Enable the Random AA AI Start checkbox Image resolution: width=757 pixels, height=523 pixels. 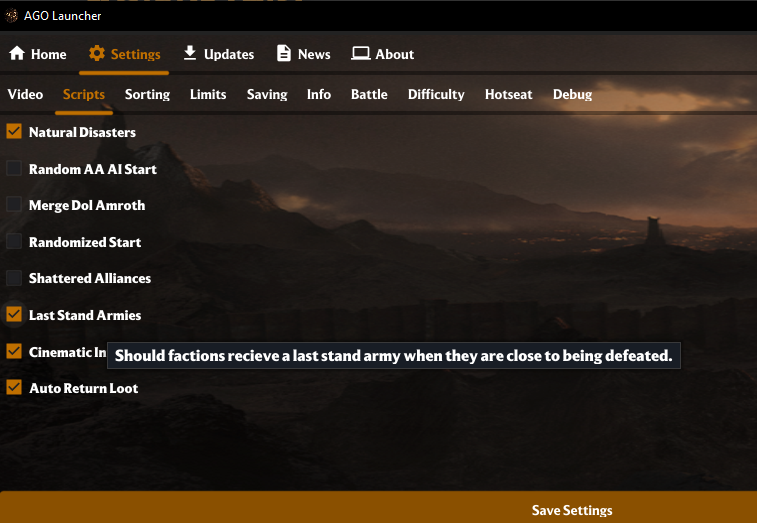14,168
